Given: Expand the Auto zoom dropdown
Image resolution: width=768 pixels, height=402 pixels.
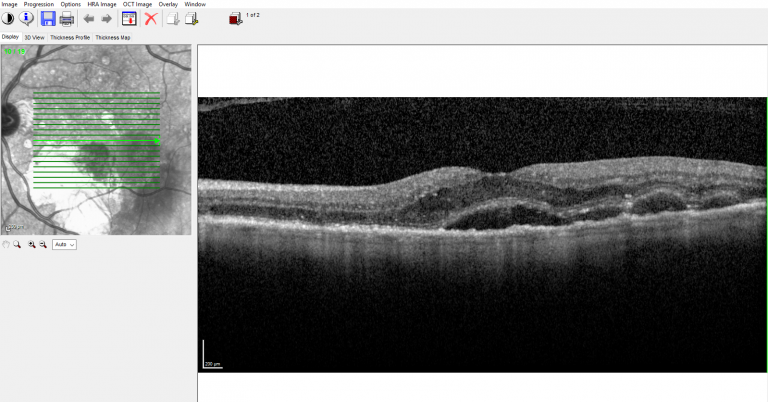Looking at the screenshot, I should [x=64, y=244].
